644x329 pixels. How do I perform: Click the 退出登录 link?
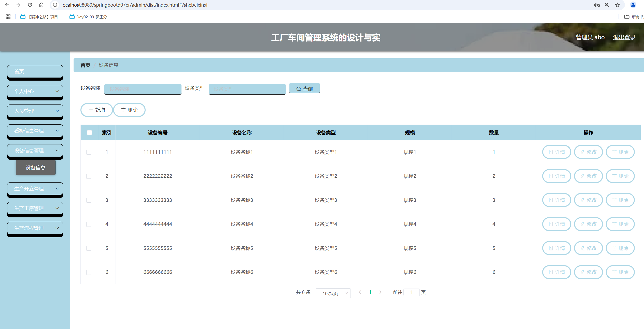pos(624,37)
